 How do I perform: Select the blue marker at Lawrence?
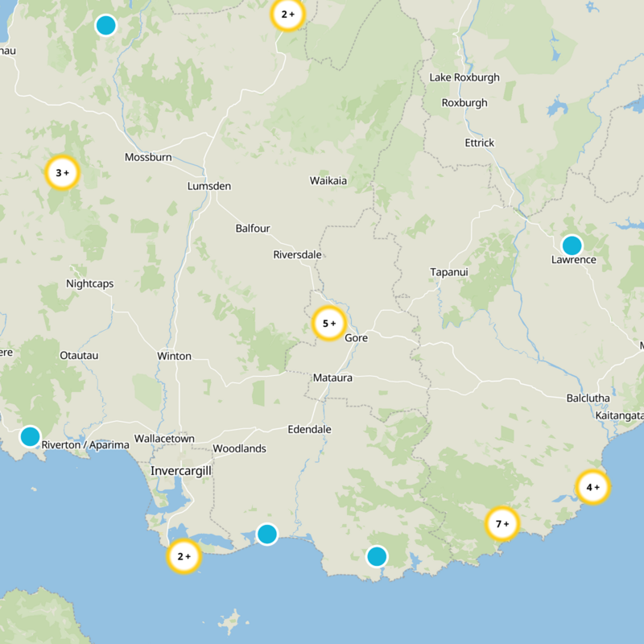(572, 246)
